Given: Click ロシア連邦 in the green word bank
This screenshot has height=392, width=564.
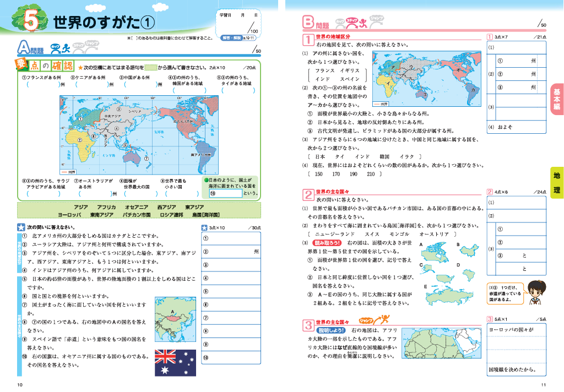Looking at the screenshot, I should [x=172, y=215].
